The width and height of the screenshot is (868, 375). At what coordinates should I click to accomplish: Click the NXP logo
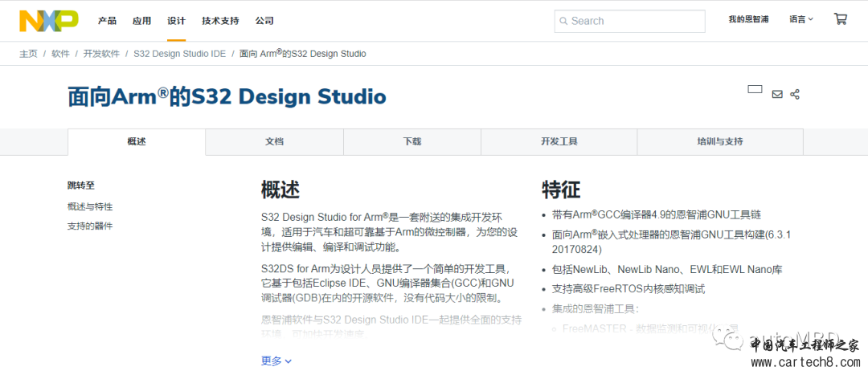(49, 20)
